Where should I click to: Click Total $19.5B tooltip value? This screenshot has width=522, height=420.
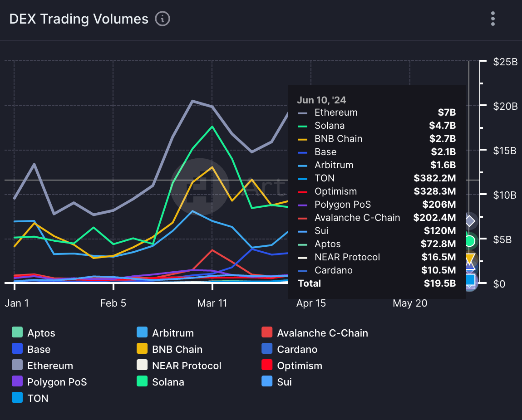point(440,283)
